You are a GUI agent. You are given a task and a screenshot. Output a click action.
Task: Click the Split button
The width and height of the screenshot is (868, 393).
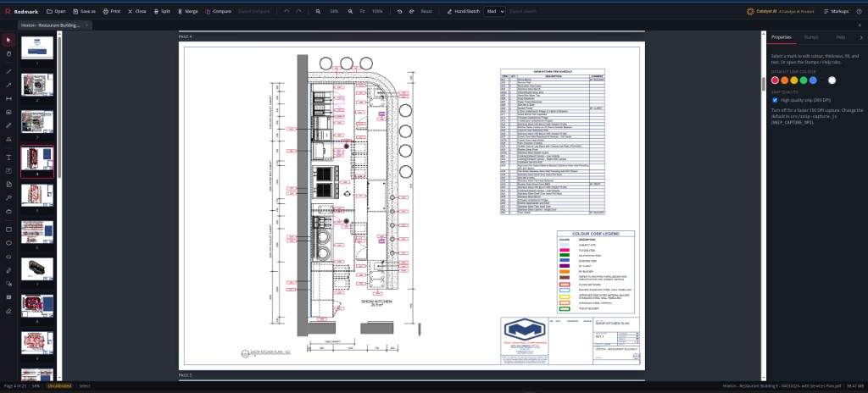pos(162,11)
